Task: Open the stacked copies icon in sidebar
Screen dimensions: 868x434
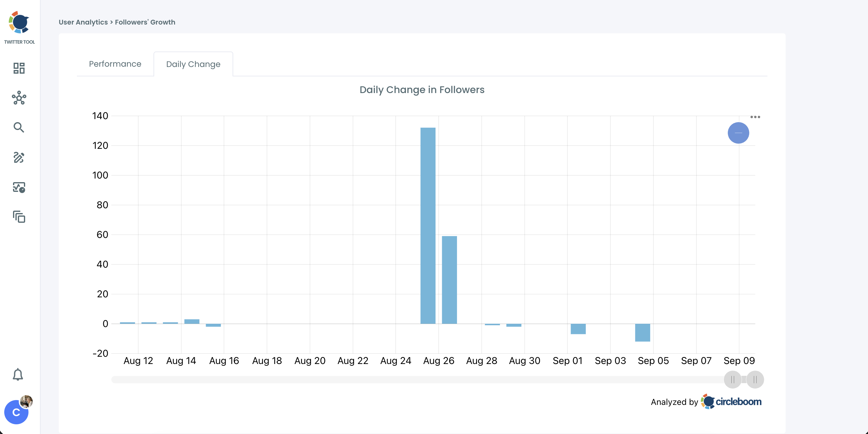Action: pyautogui.click(x=19, y=217)
